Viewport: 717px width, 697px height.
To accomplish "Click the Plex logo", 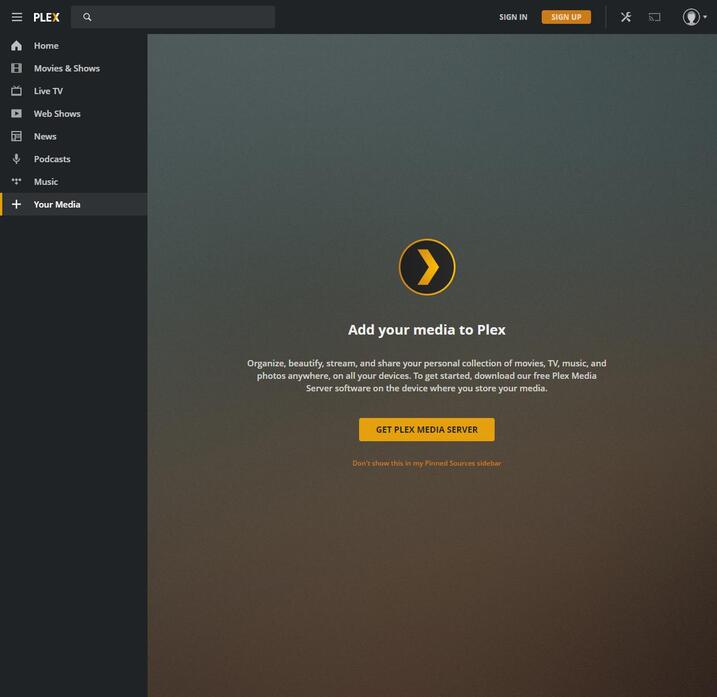I will tap(46, 17).
